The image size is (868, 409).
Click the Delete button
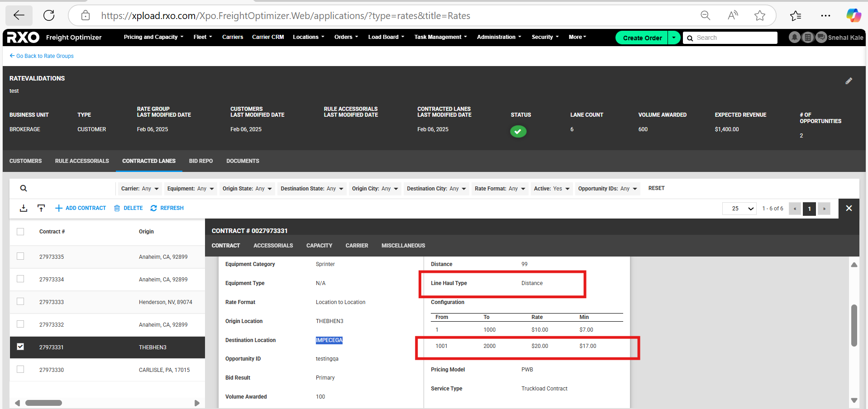[x=129, y=208]
